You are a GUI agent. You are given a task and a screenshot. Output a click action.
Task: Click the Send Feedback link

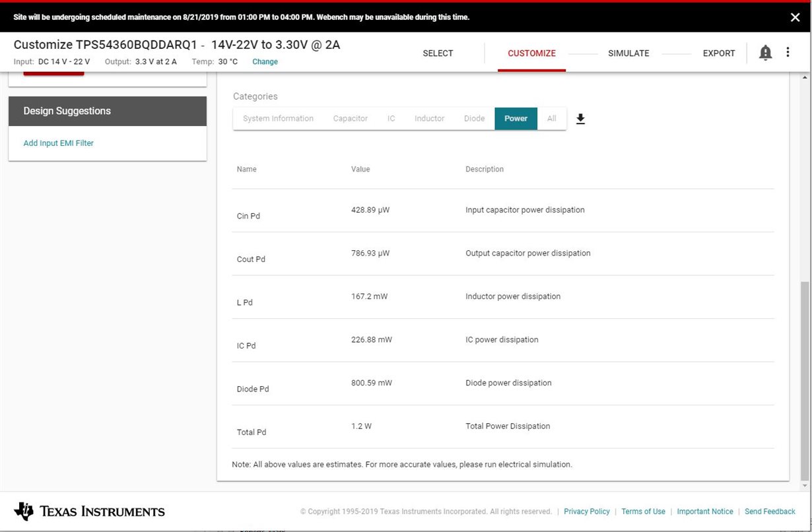click(x=770, y=512)
